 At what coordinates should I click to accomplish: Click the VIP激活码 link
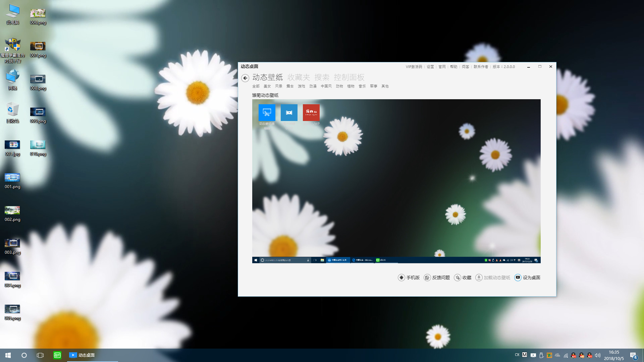click(x=414, y=67)
